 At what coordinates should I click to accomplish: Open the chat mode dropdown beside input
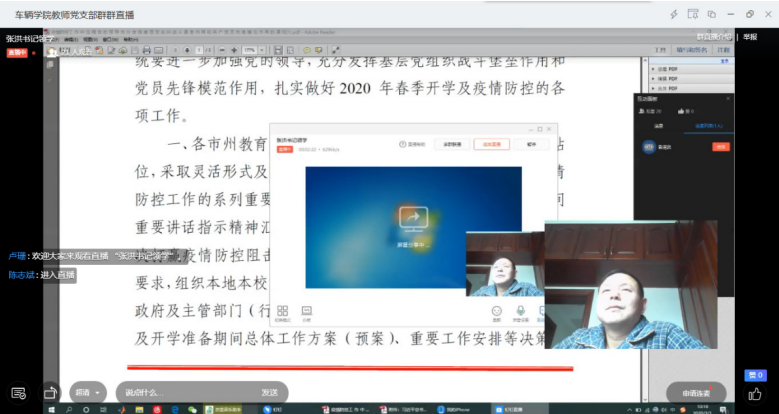point(87,392)
